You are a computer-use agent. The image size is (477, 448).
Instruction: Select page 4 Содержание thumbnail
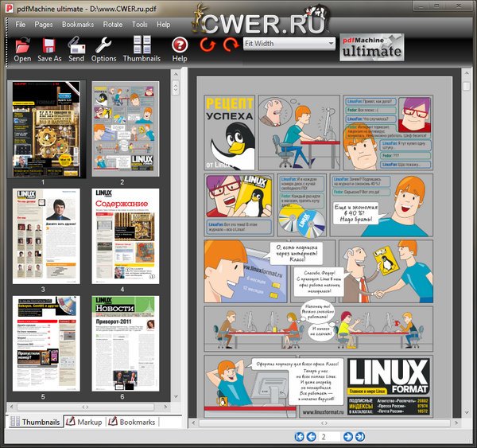coord(126,236)
